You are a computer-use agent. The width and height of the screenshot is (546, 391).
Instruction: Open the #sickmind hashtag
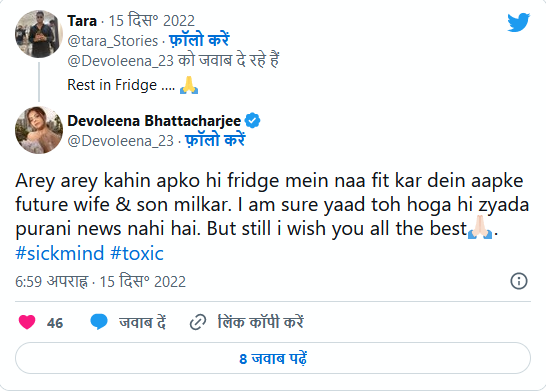coord(60,253)
